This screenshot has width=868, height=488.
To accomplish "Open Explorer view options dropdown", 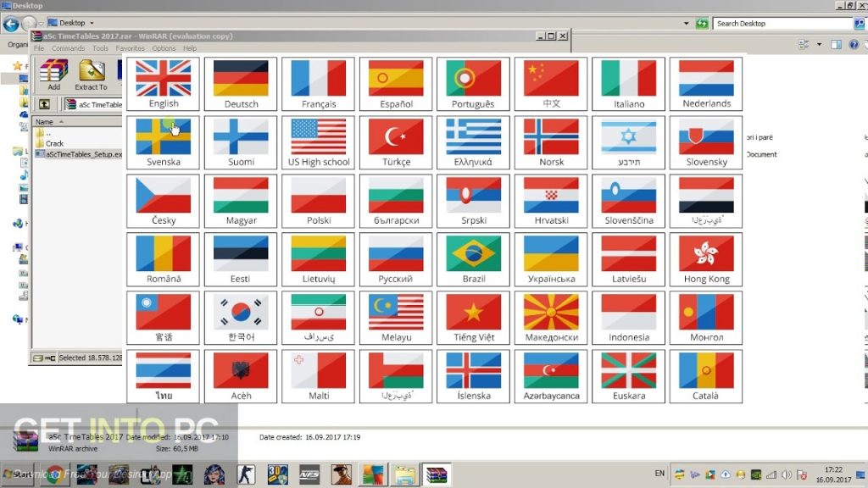I will click(x=820, y=44).
